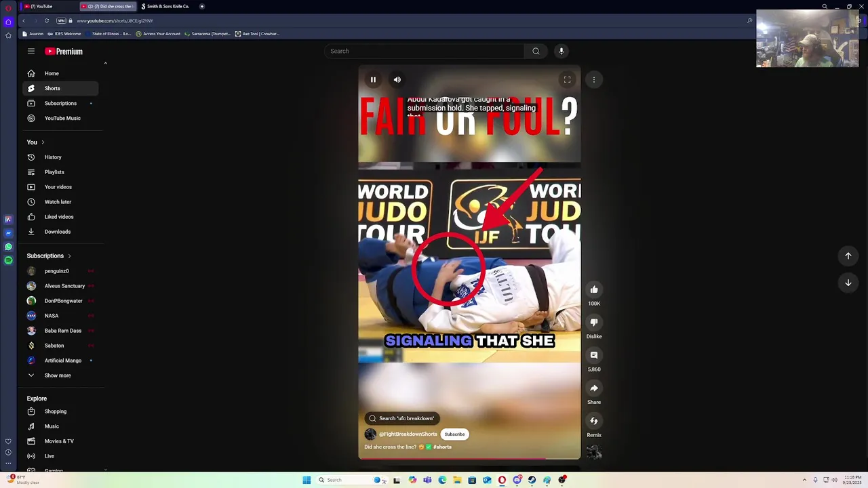
Task: Open Spotify in the Opera sidebar
Action: coord(8,260)
